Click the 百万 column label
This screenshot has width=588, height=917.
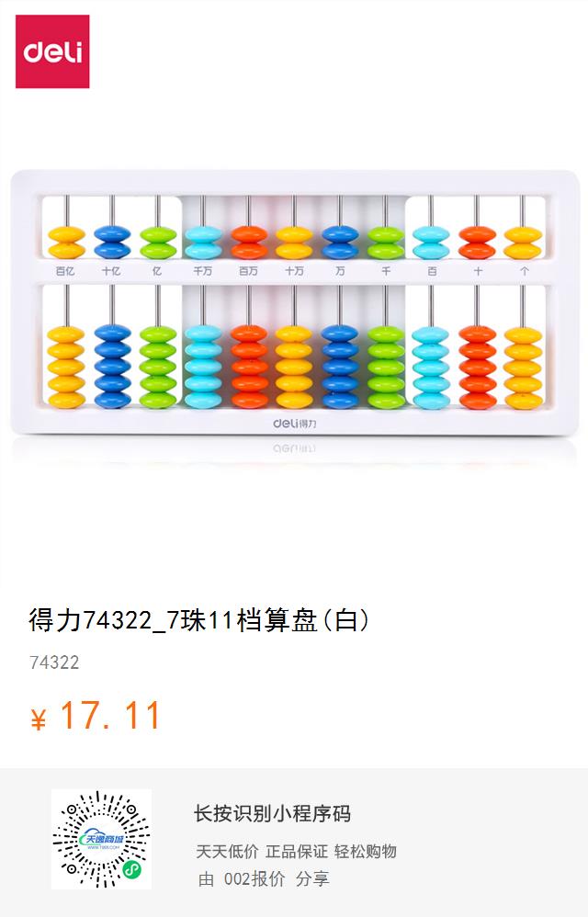pos(248,271)
